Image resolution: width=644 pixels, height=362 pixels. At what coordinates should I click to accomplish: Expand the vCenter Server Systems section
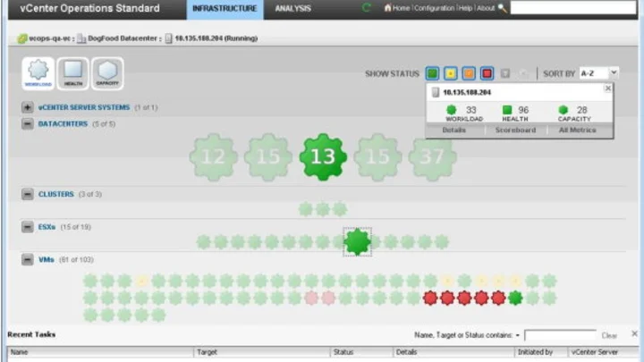[27, 107]
